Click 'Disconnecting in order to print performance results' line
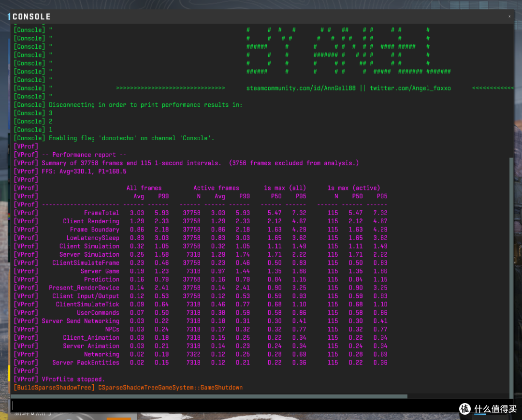522x420 pixels. point(128,105)
